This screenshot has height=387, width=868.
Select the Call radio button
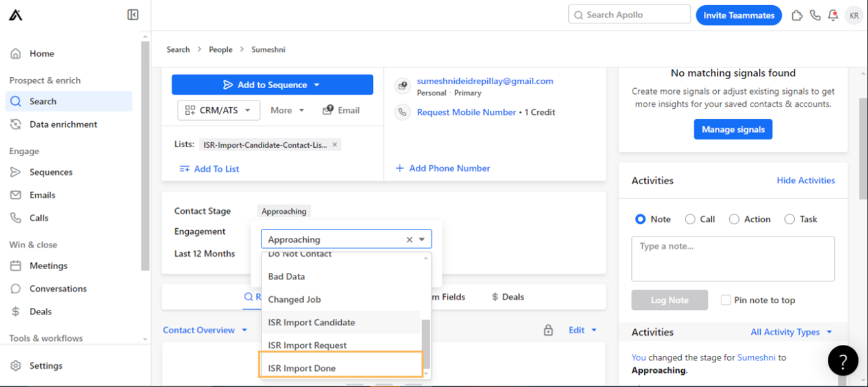pos(690,219)
